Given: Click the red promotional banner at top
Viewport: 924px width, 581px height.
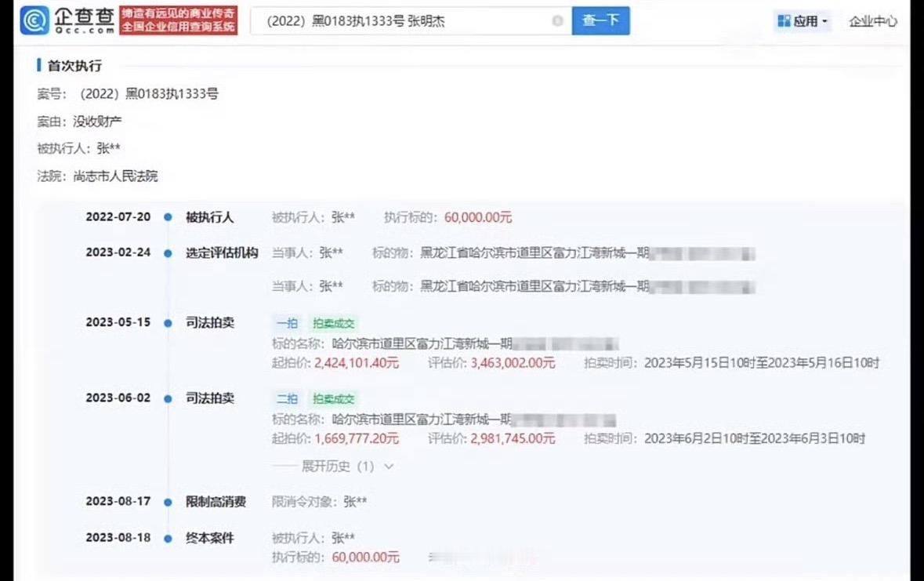Looking at the screenshot, I should click(x=178, y=20).
